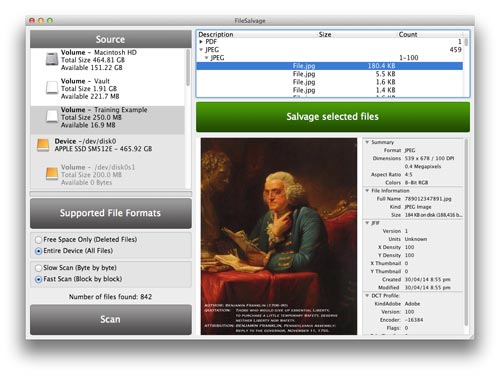Select Entire Device (All Files) option
500x375 pixels.
(x=38, y=251)
